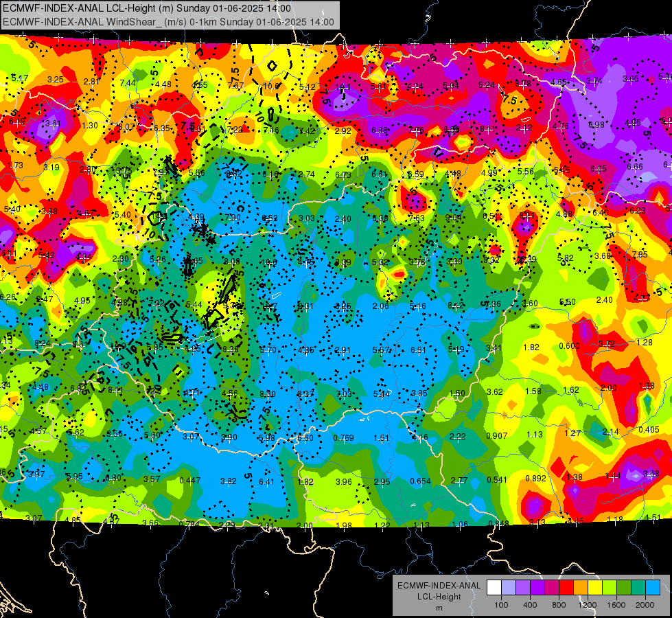Click the map value 5.17

(x=20, y=78)
